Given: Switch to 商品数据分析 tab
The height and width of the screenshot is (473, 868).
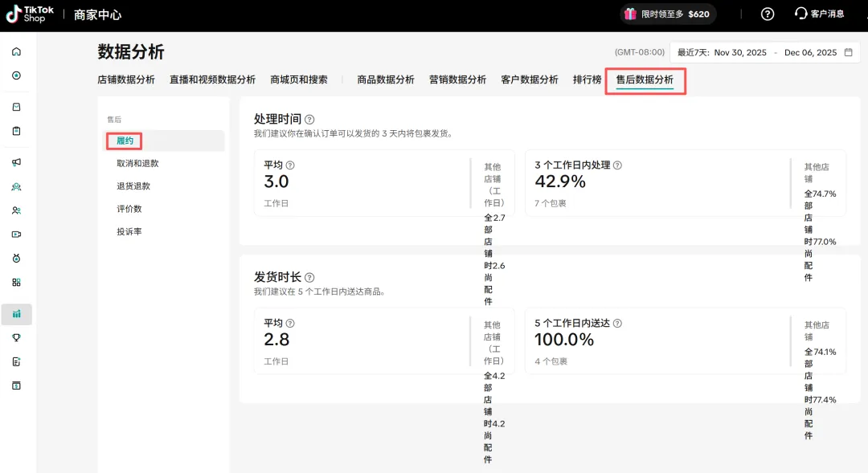Looking at the screenshot, I should (x=386, y=80).
